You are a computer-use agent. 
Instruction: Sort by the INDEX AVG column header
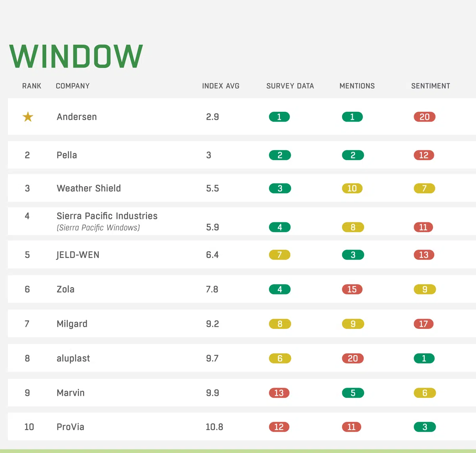pos(221,86)
